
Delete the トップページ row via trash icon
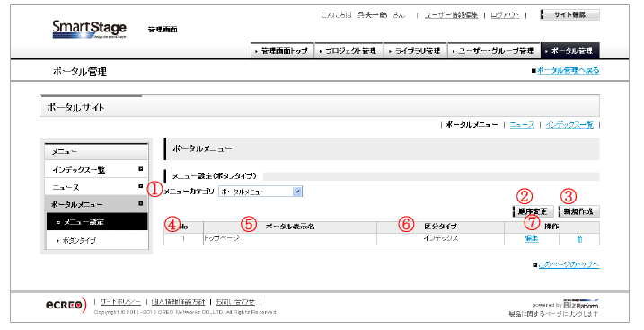579,239
